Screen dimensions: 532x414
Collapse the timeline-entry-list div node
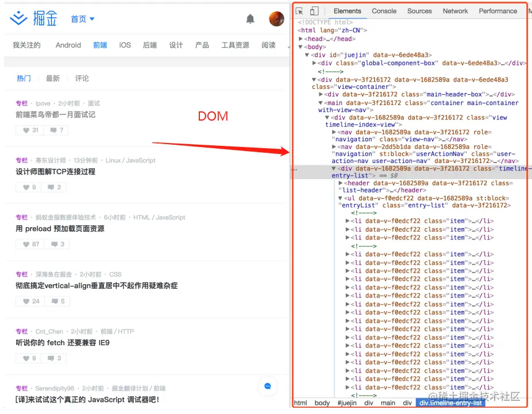coord(334,168)
